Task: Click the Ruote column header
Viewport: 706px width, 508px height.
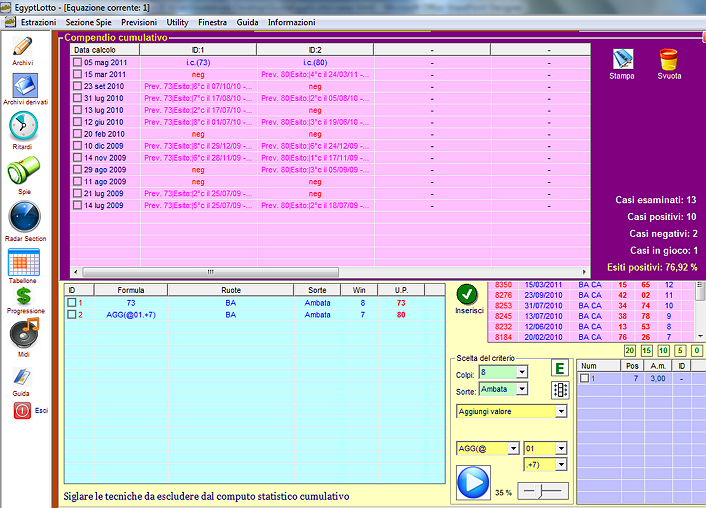Action: pyautogui.click(x=231, y=290)
